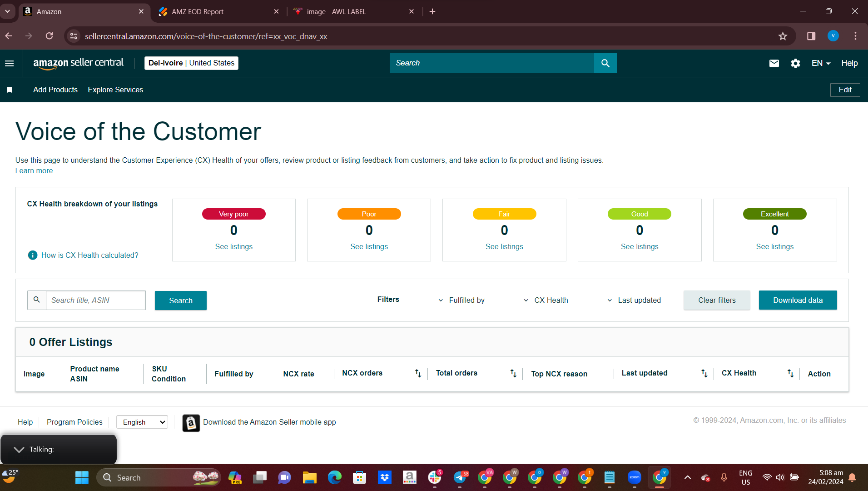Open Microsoft Store from the taskbar

click(x=360, y=478)
